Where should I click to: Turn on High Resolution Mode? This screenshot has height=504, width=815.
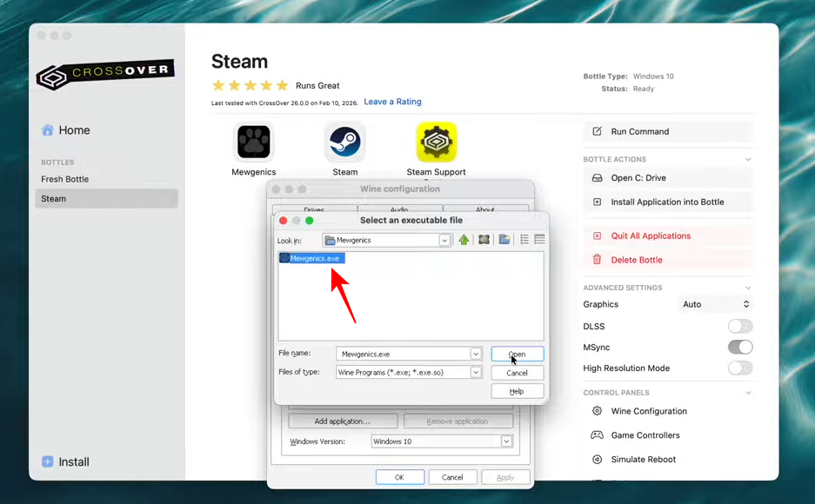(x=740, y=368)
